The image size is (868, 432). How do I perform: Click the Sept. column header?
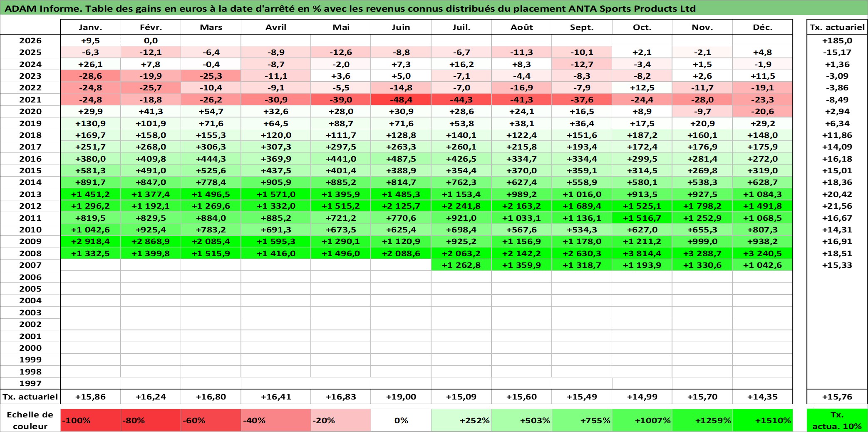[582, 27]
